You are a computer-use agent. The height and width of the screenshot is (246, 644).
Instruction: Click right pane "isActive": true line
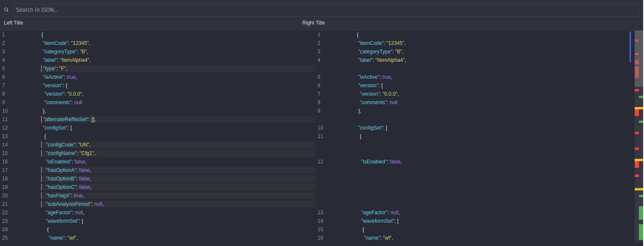[375, 77]
